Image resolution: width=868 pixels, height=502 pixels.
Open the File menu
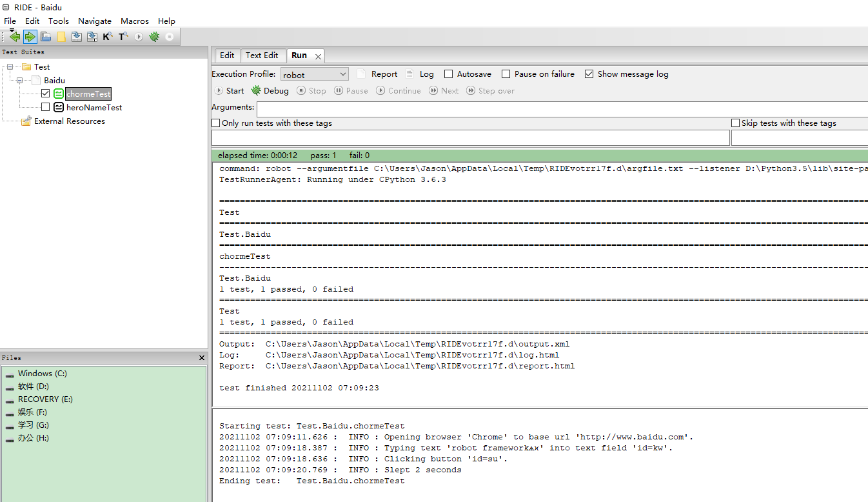[10, 21]
